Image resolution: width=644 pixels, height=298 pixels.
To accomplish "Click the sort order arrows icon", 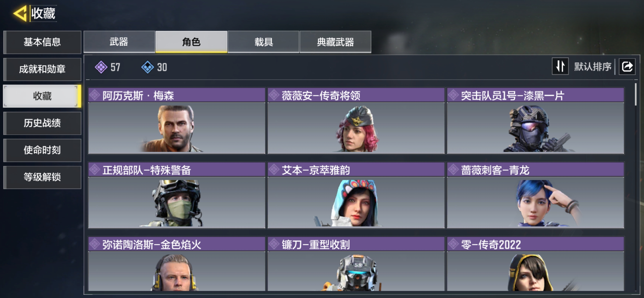I will (x=560, y=66).
